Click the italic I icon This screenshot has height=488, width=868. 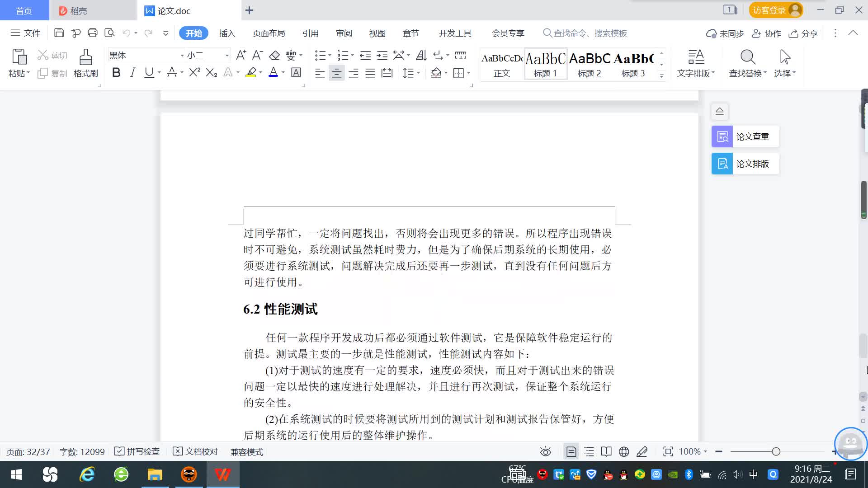tap(132, 73)
